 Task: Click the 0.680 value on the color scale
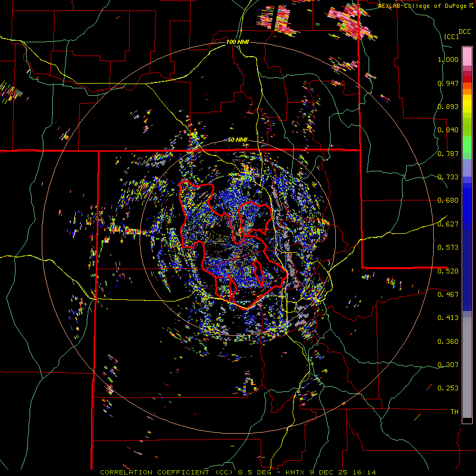point(448,200)
